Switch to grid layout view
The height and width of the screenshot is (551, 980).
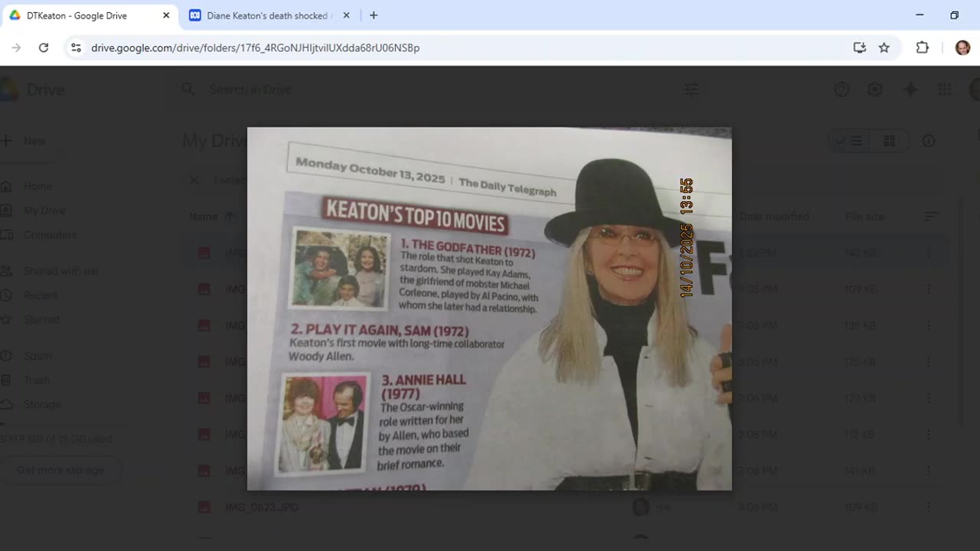tap(889, 141)
